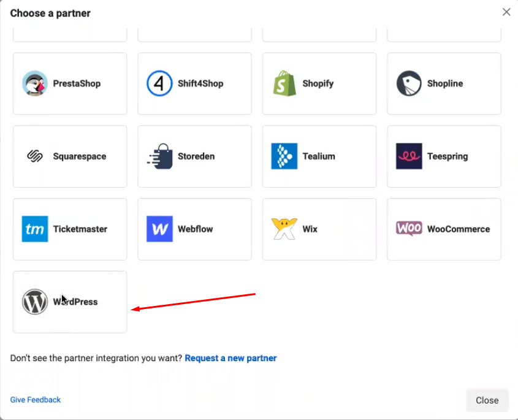Click the PrestaShop puffin logo

[35, 83]
